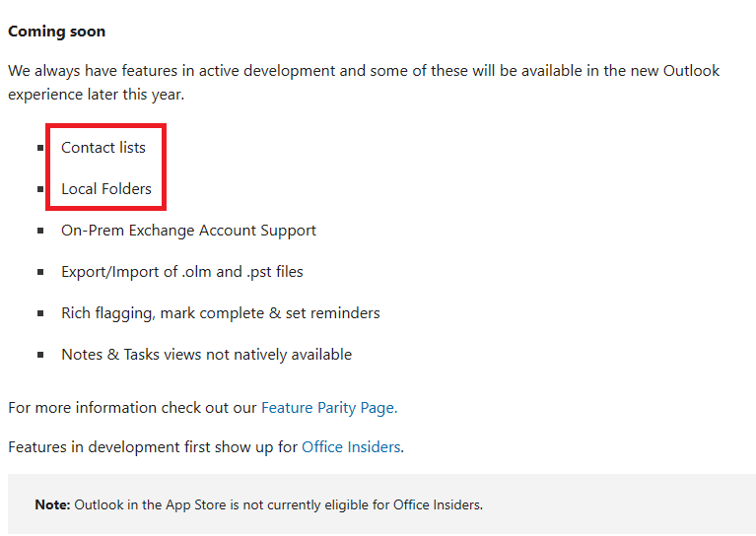The image size is (756, 536).
Task: Follow the Office Insiders link
Action: pos(351,447)
